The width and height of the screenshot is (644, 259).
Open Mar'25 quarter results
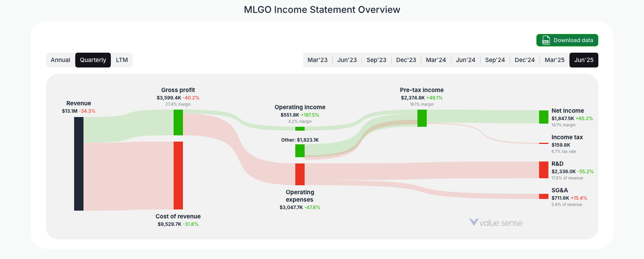[x=554, y=60]
